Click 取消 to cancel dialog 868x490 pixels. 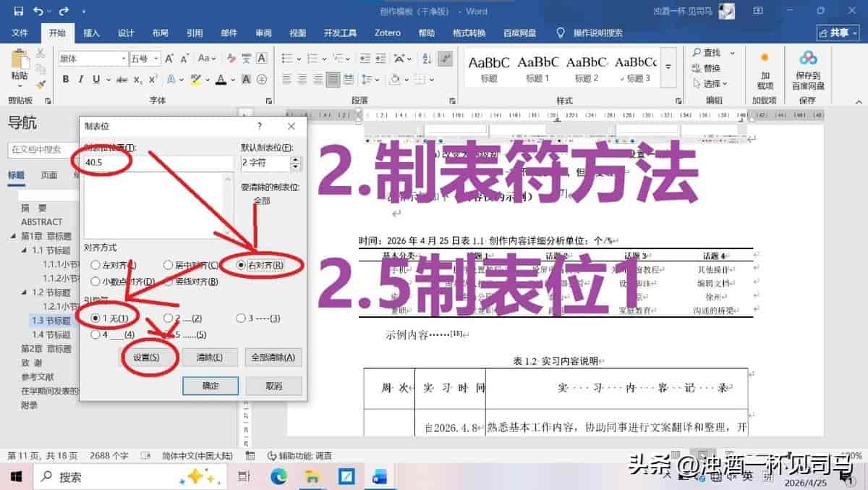click(x=273, y=386)
